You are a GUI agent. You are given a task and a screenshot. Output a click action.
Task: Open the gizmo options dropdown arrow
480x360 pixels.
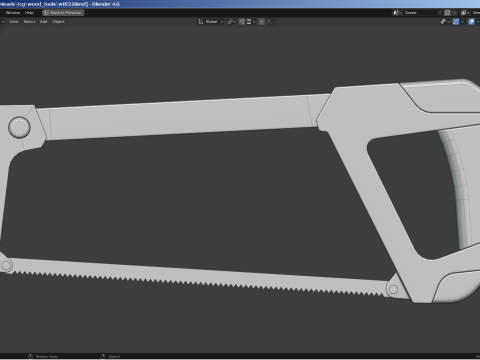(x=462, y=22)
